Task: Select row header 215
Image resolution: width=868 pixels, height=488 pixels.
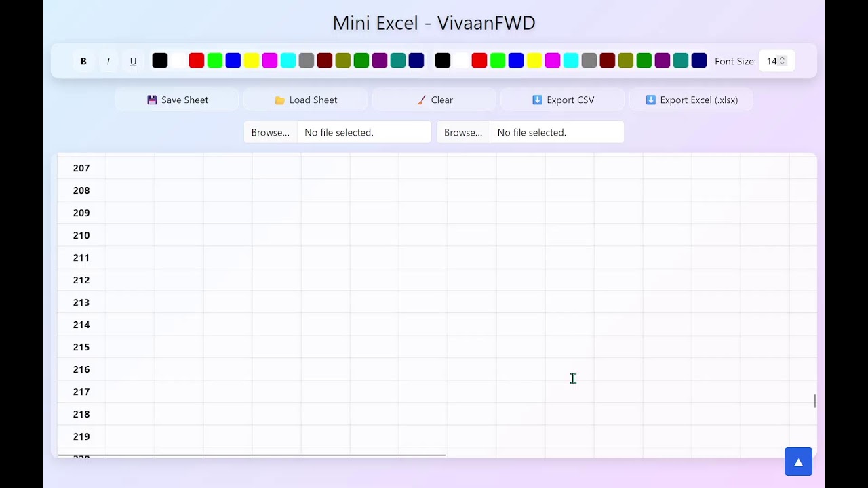Action: [81, 347]
